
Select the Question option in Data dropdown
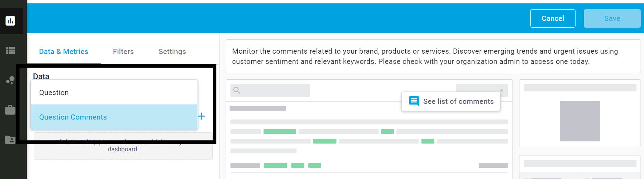pyautogui.click(x=114, y=93)
